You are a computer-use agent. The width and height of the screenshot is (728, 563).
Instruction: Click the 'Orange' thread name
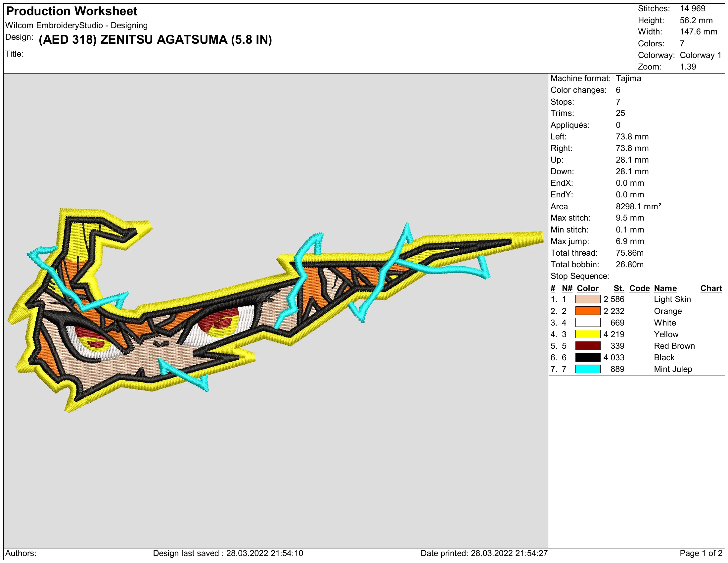pos(668,311)
